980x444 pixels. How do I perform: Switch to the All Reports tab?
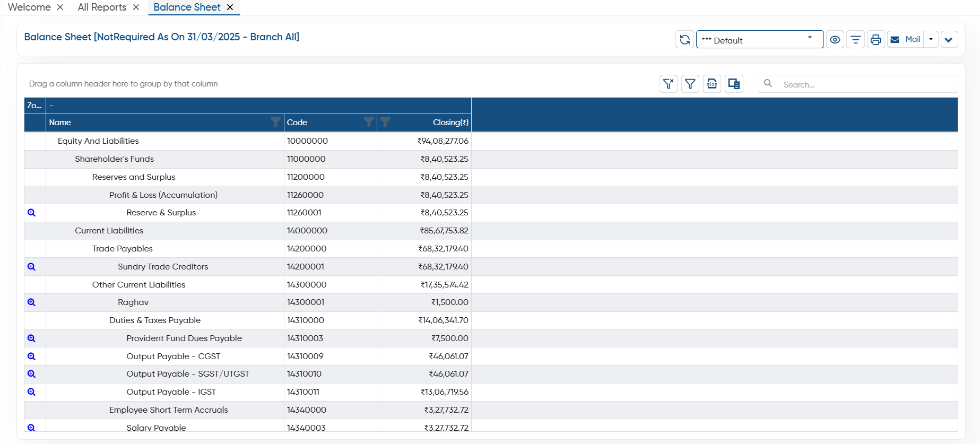tap(102, 7)
